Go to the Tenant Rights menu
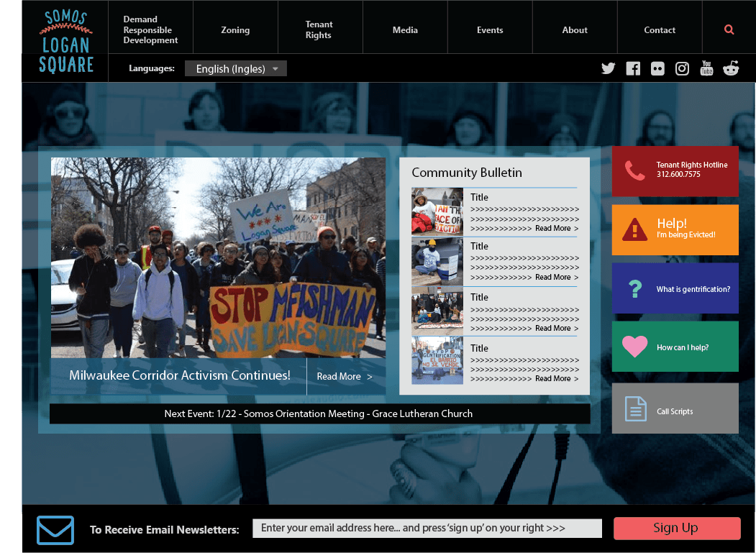Screen dimensions: 756x553 coord(319,29)
